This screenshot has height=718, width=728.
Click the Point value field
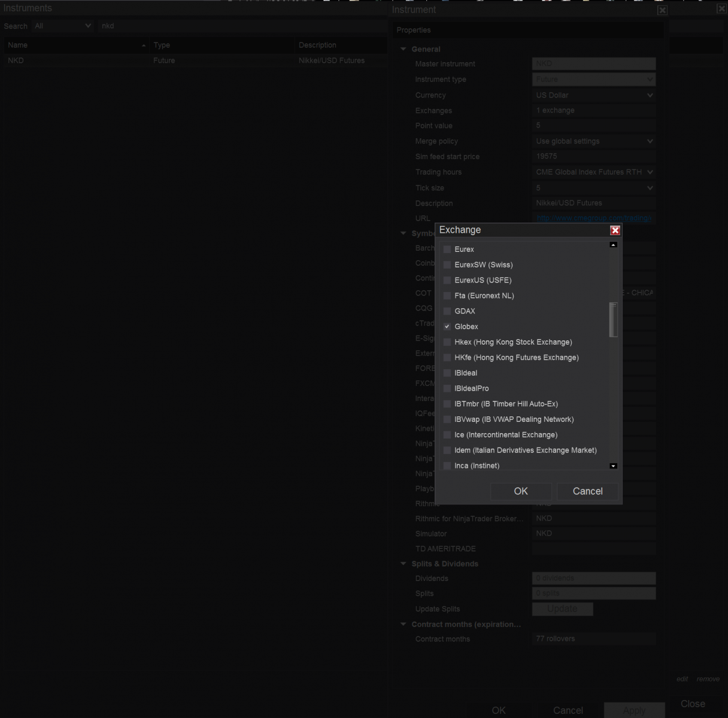(x=594, y=126)
